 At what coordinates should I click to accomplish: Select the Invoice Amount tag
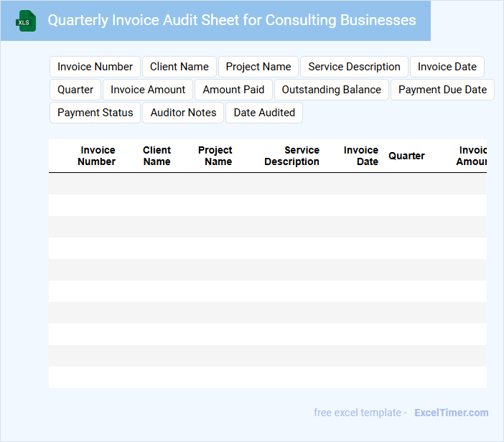click(148, 90)
